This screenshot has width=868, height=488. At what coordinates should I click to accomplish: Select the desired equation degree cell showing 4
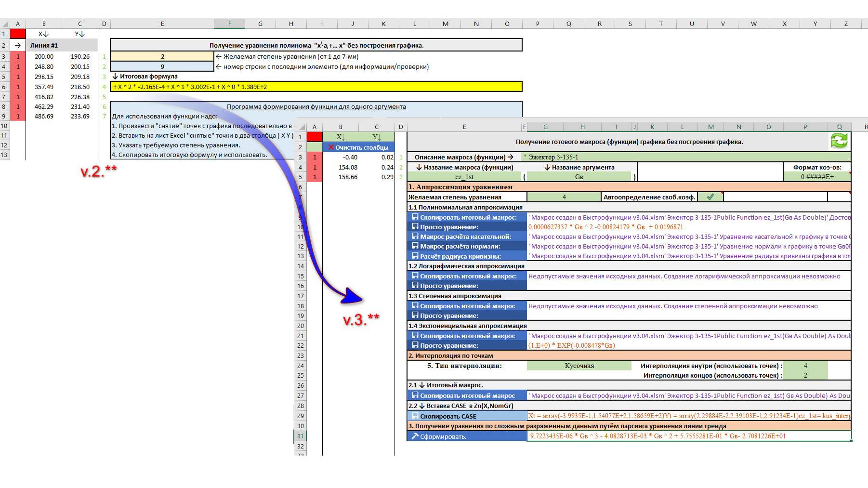click(564, 197)
